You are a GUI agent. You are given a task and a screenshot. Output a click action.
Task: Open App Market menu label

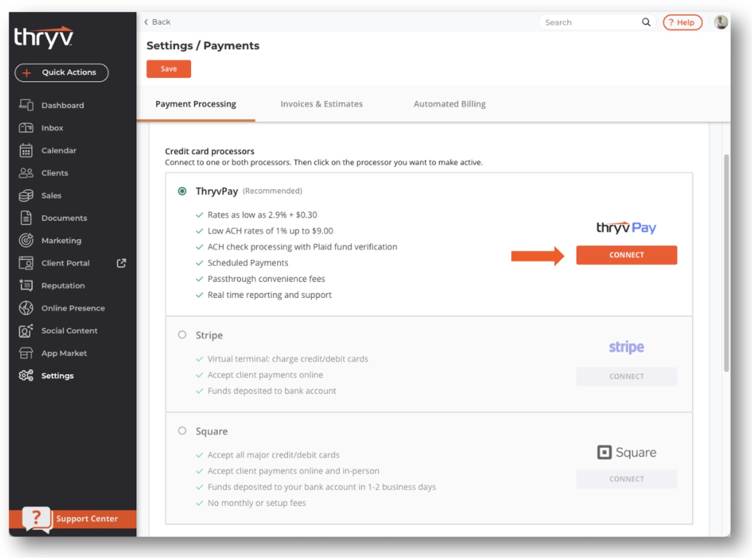[64, 353]
